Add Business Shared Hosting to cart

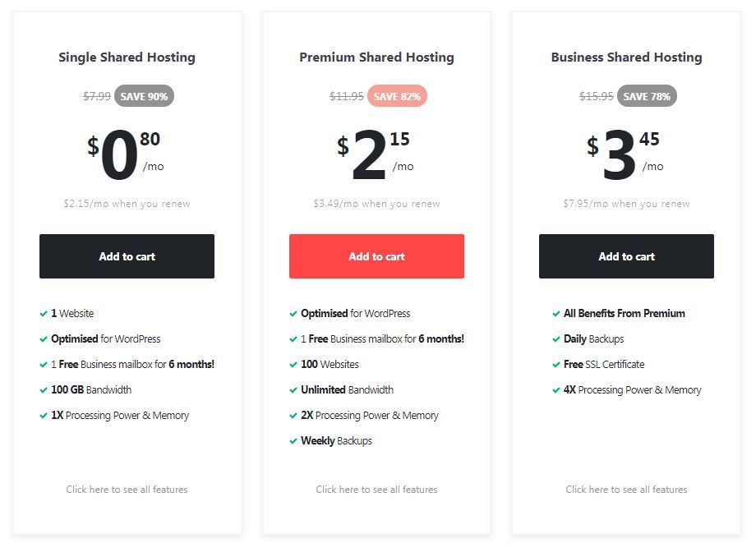pyautogui.click(x=626, y=256)
